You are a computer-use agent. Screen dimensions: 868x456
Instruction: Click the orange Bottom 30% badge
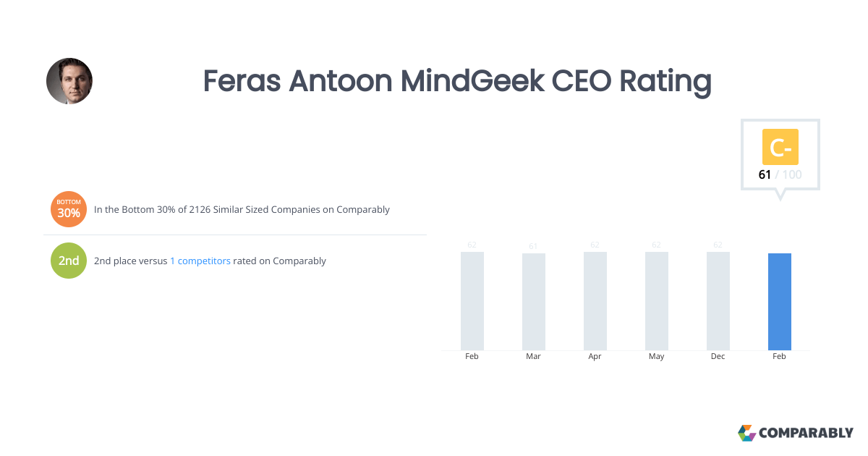[69, 210]
